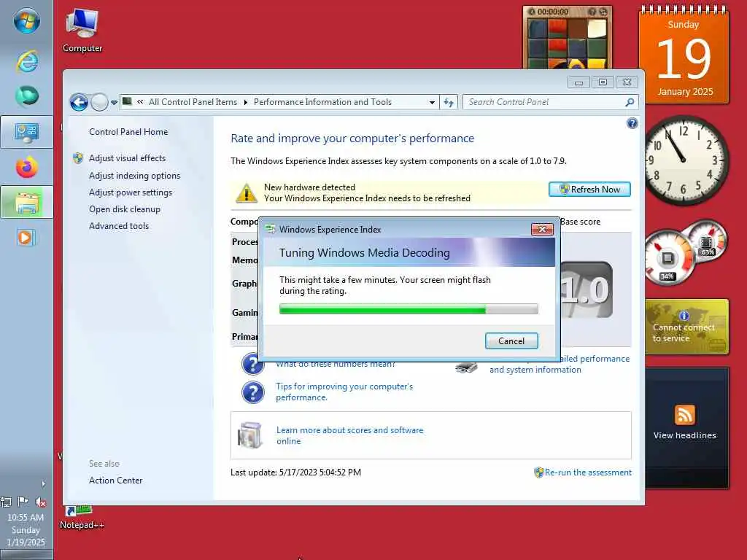Image resolution: width=747 pixels, height=560 pixels.
Task: Click the RSS feed orange icon
Action: pos(684,415)
